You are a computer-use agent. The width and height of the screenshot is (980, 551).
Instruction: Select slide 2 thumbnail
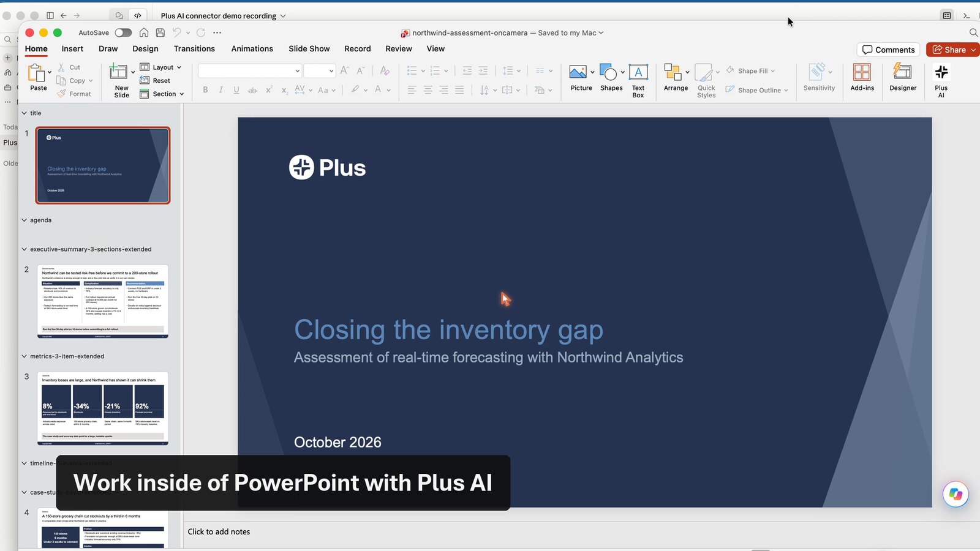point(102,301)
